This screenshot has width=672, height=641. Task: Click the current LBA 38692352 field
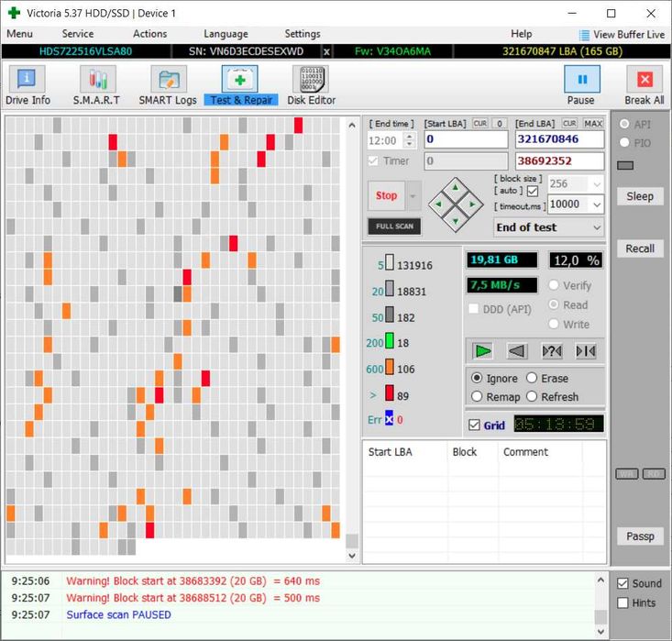pyautogui.click(x=559, y=161)
